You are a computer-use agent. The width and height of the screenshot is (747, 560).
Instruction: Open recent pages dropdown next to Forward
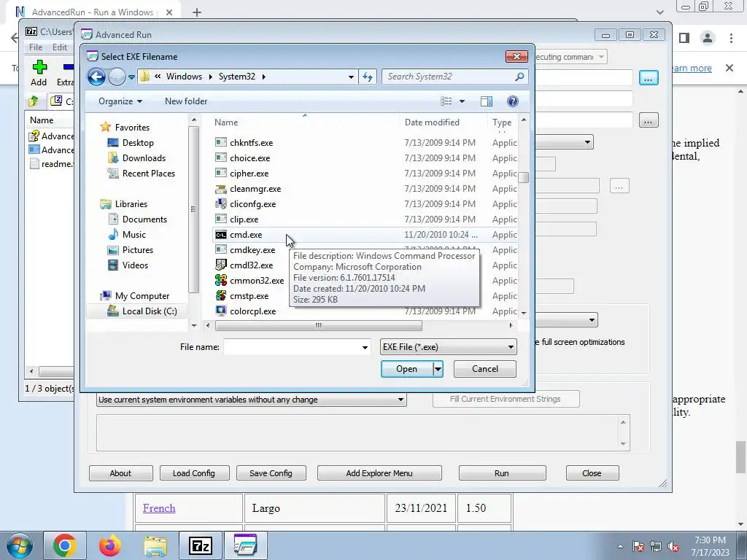(131, 77)
